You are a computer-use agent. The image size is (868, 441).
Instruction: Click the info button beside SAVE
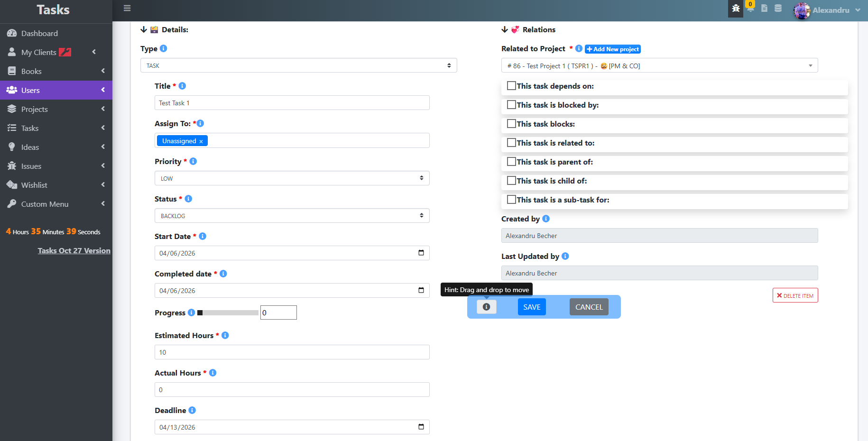pos(486,307)
